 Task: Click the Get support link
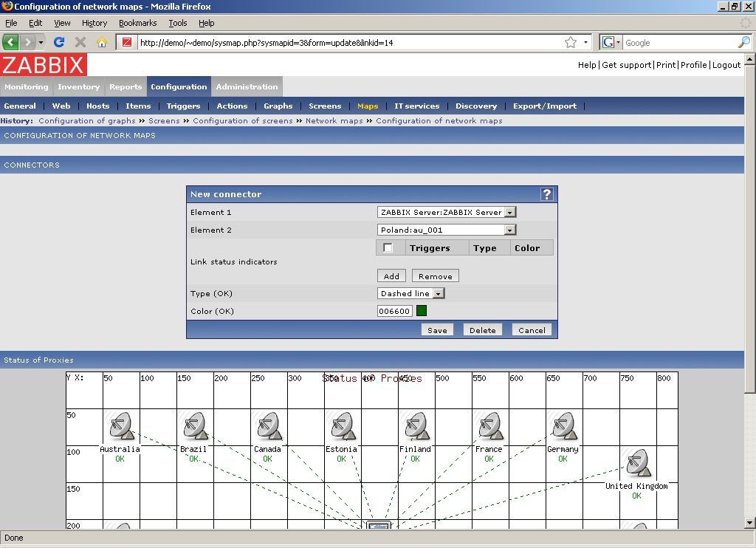[x=626, y=65]
